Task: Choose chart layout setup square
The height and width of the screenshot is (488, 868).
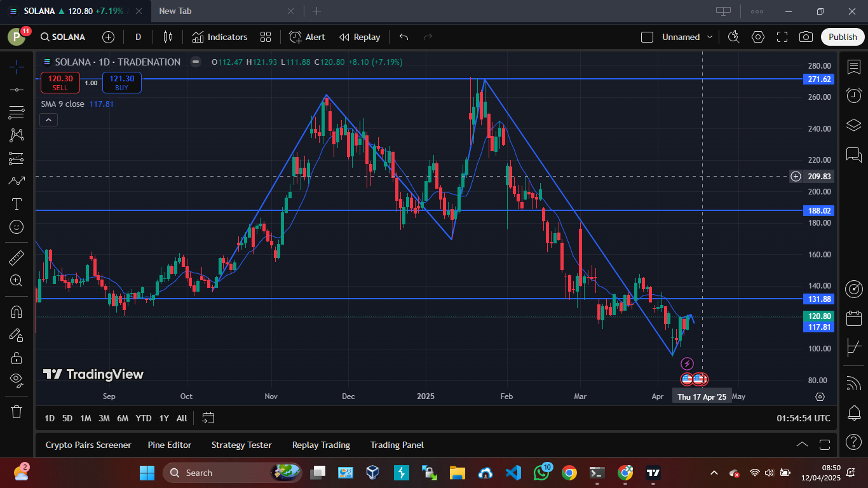Action: pyautogui.click(x=647, y=37)
